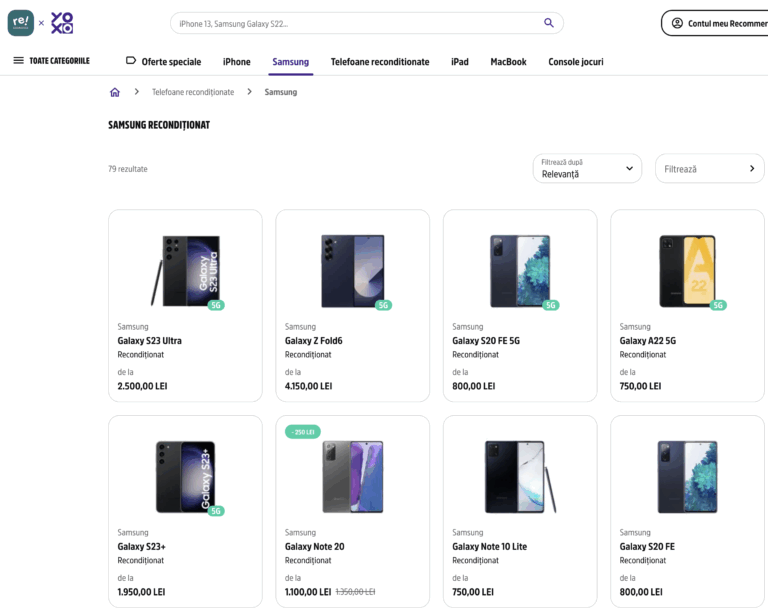This screenshot has height=612, width=768.
Task: Click the Telefoane recondiționate breadcrumb link
Action: tap(193, 92)
